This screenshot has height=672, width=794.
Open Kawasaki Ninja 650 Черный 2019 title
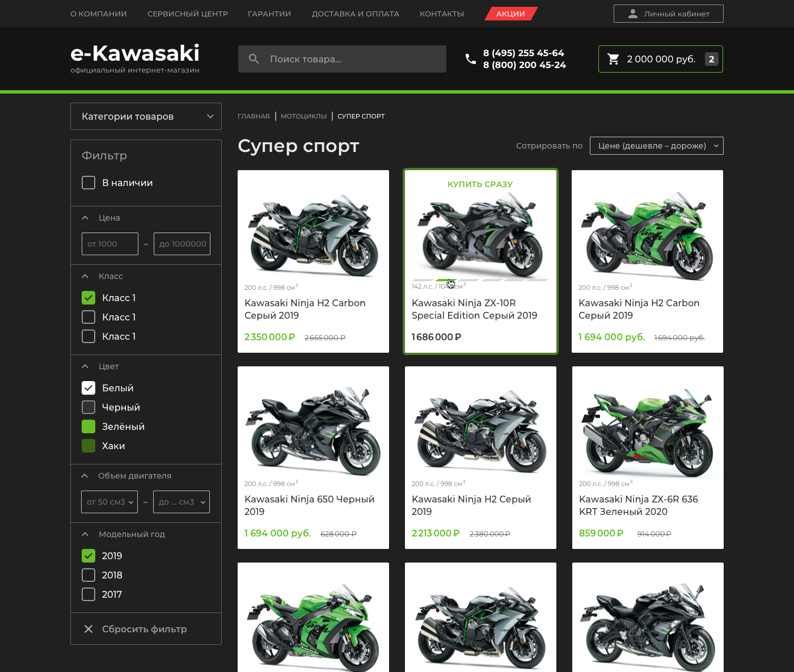[310, 505]
